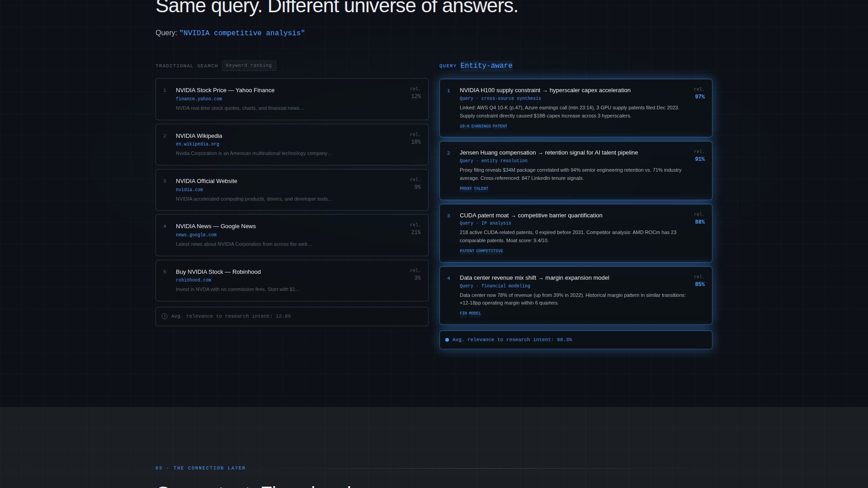Click the 9% relevance value for the Official Website

[418, 188]
